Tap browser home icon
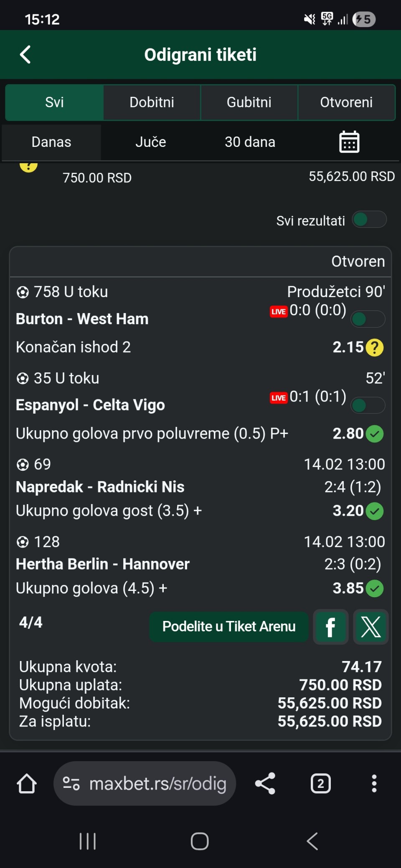The image size is (401, 868). click(27, 784)
